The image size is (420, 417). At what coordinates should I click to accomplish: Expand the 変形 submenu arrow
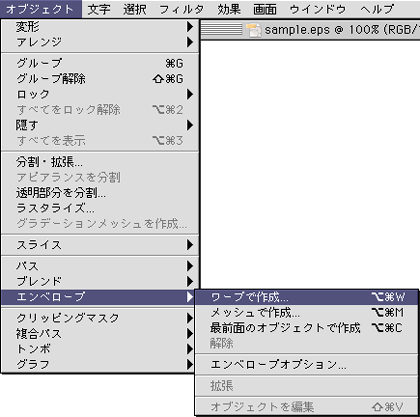[x=190, y=26]
